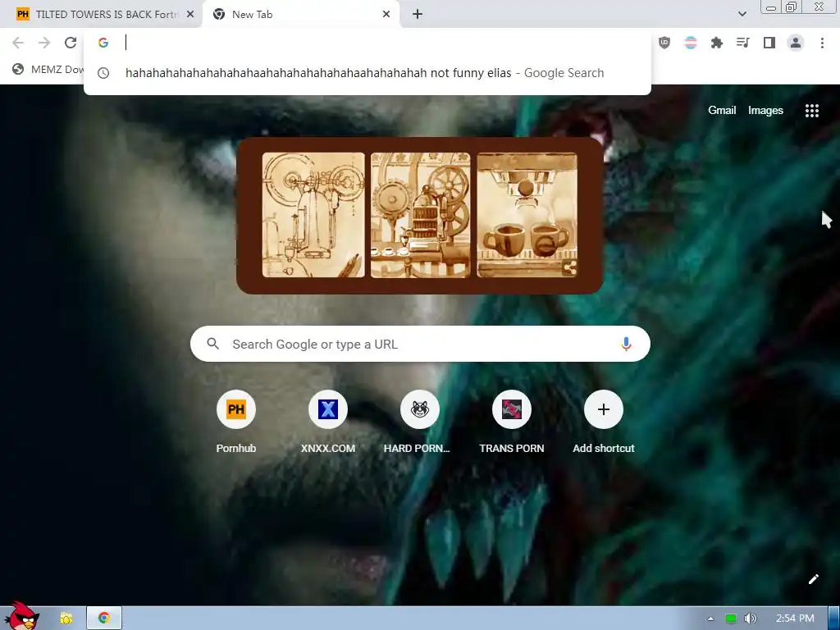Add a shortcut with the plus tile
Image resolution: width=840 pixels, height=630 pixels.
coord(603,422)
